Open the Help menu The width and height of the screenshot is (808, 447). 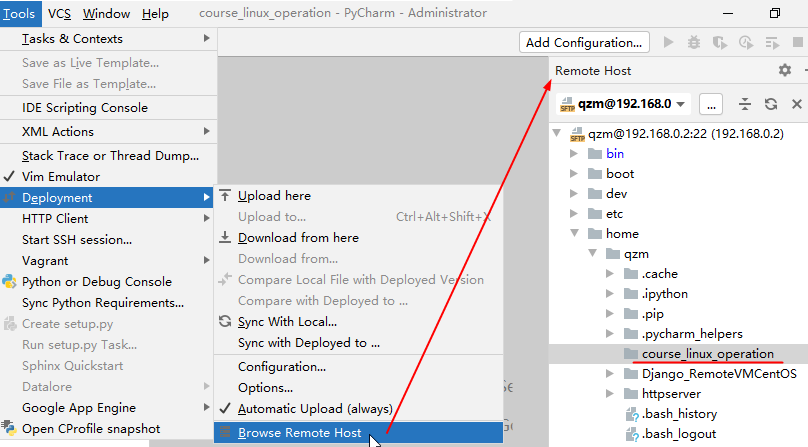[x=155, y=13]
